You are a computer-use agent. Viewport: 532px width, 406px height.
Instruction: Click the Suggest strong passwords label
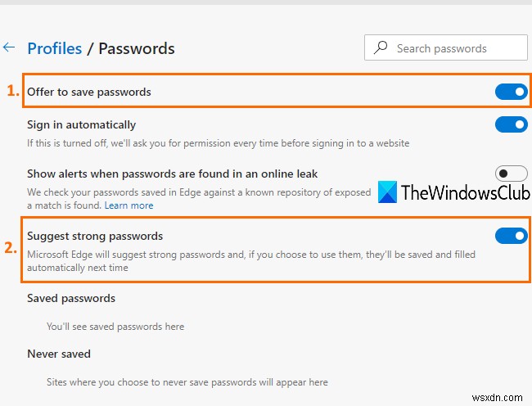point(95,236)
